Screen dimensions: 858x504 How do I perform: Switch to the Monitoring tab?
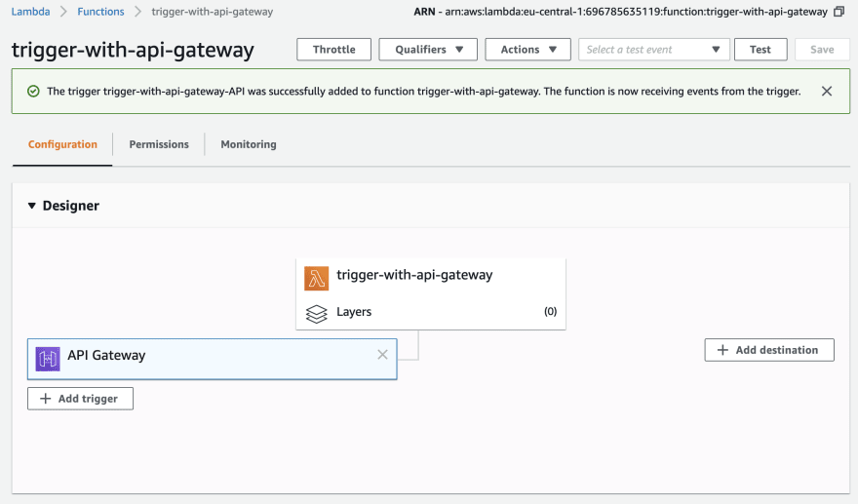[x=249, y=144]
